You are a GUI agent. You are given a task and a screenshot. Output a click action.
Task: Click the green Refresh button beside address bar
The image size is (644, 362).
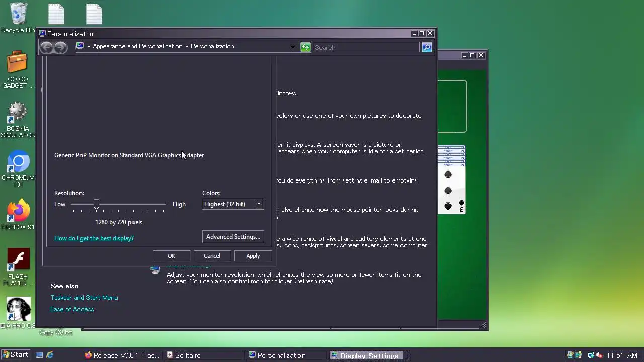[x=305, y=47]
